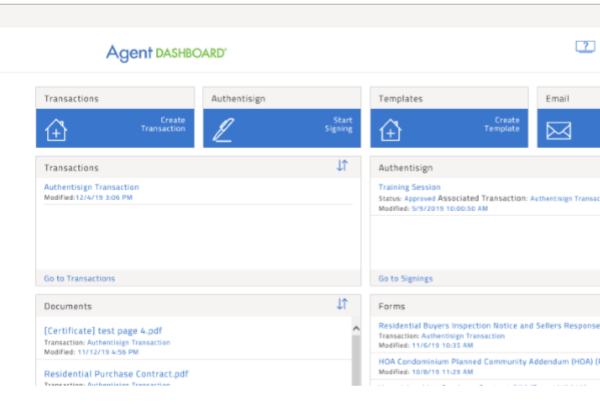Click modified date 11/12/19 4:56 PM

[108, 352]
